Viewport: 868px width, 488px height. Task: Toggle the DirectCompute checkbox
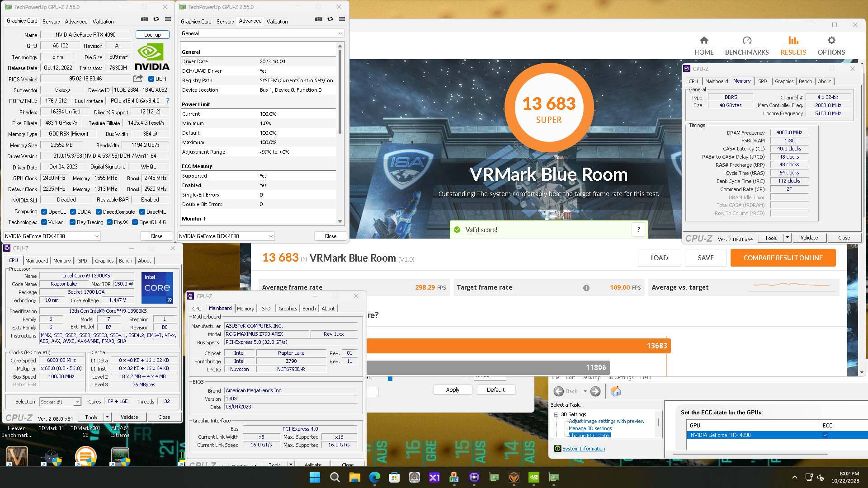[99, 212]
